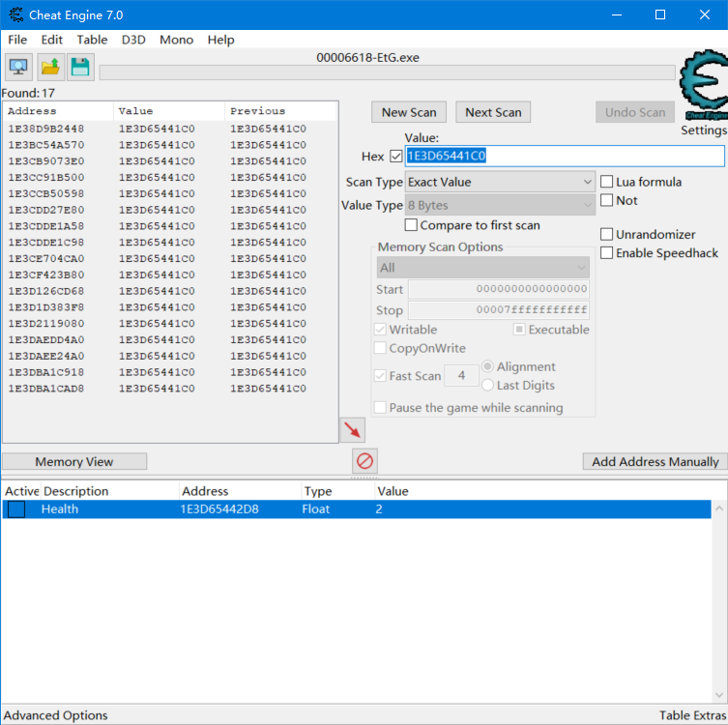Enable Speedhack checkbox

pos(607,252)
